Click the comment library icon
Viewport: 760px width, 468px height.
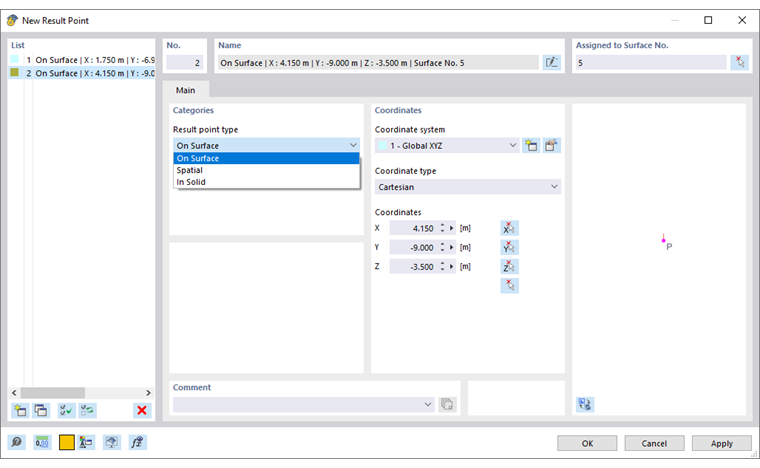(447, 404)
